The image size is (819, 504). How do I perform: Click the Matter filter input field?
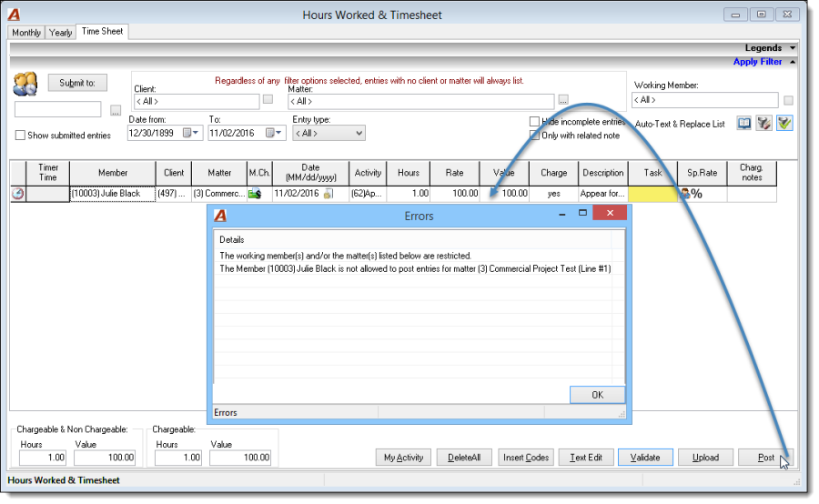point(421,101)
